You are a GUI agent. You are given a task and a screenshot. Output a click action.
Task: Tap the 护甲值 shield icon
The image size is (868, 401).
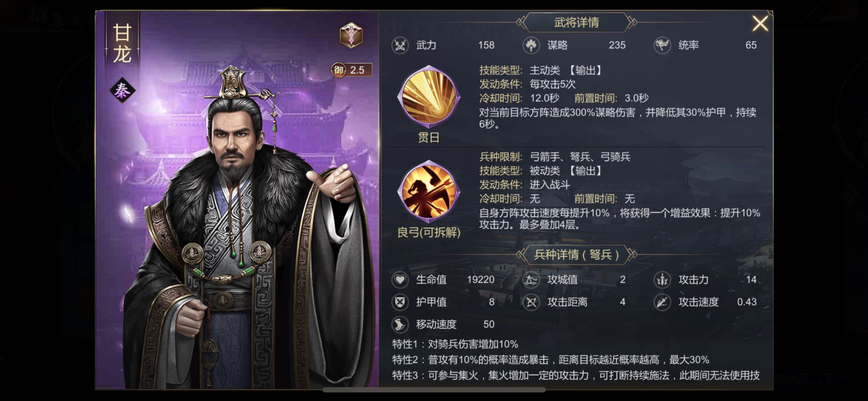coord(400,302)
